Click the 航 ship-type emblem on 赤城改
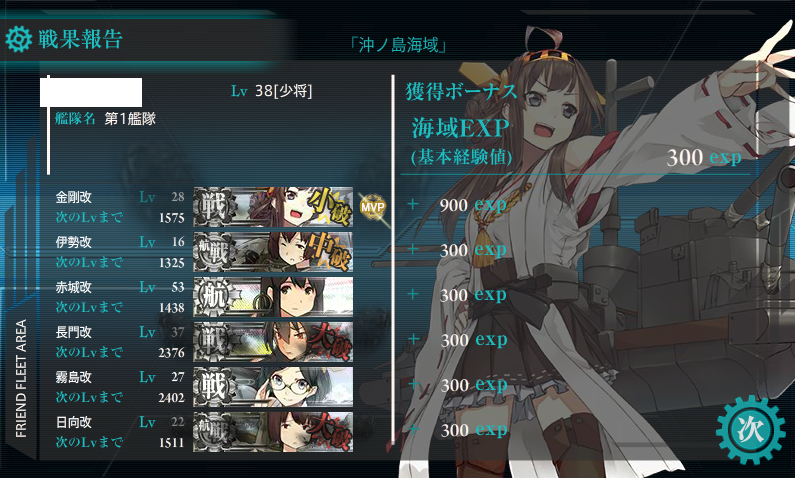The width and height of the screenshot is (795, 478). click(215, 297)
